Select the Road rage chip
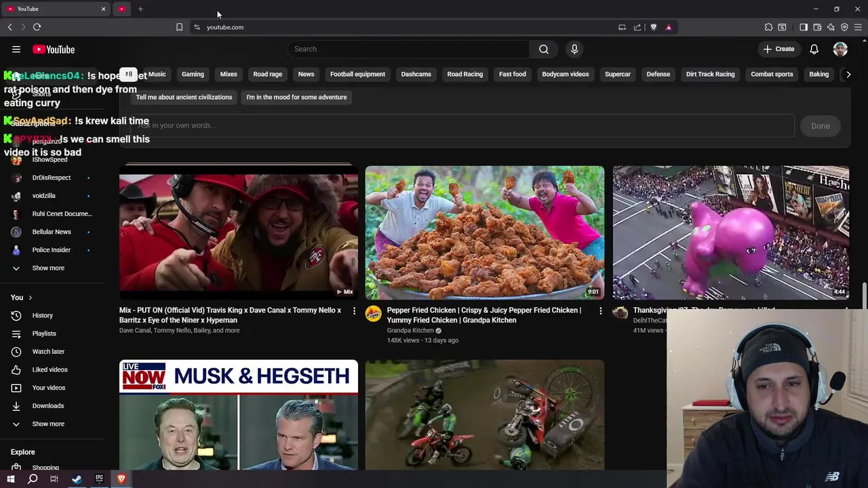The width and height of the screenshot is (868, 488). tap(267, 74)
